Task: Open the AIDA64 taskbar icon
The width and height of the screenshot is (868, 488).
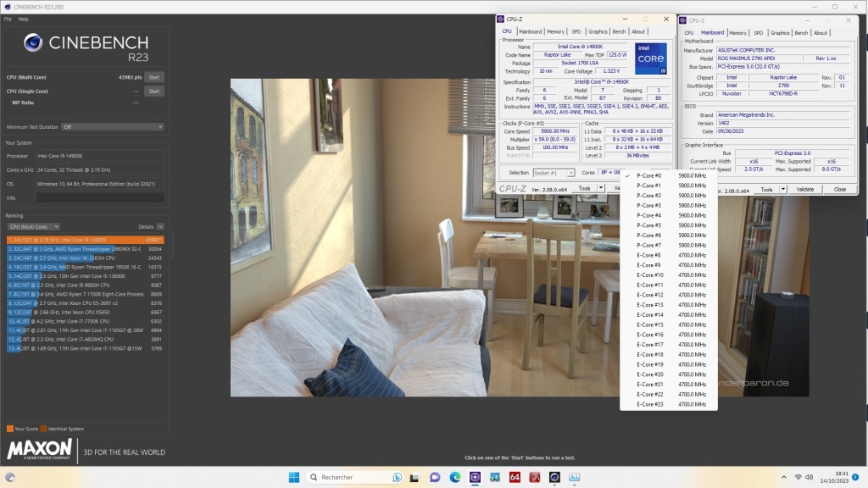Action: [x=515, y=477]
